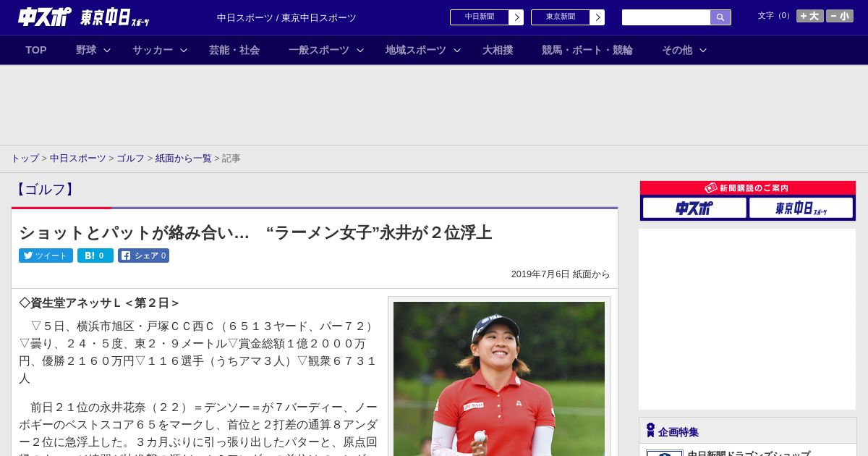868x456 pixels.
Task: Click the トップ breadcrumb link
Action: click(25, 159)
